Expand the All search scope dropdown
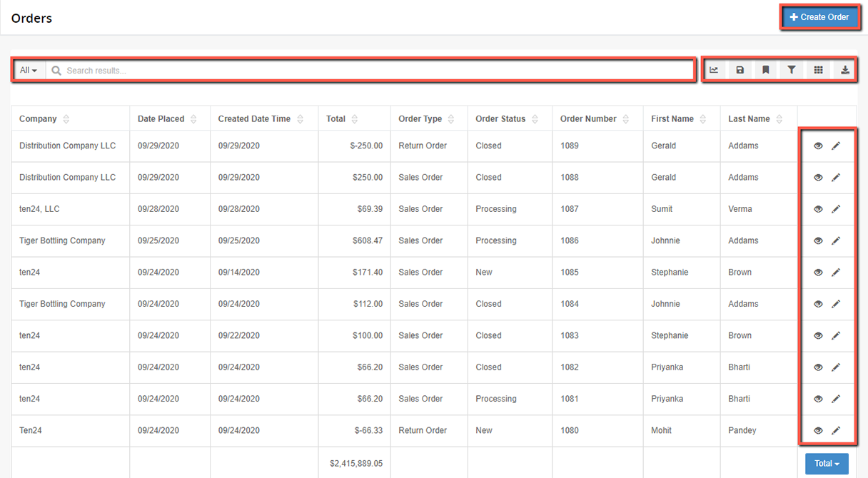Image resolution: width=868 pixels, height=478 pixels. [x=28, y=69]
